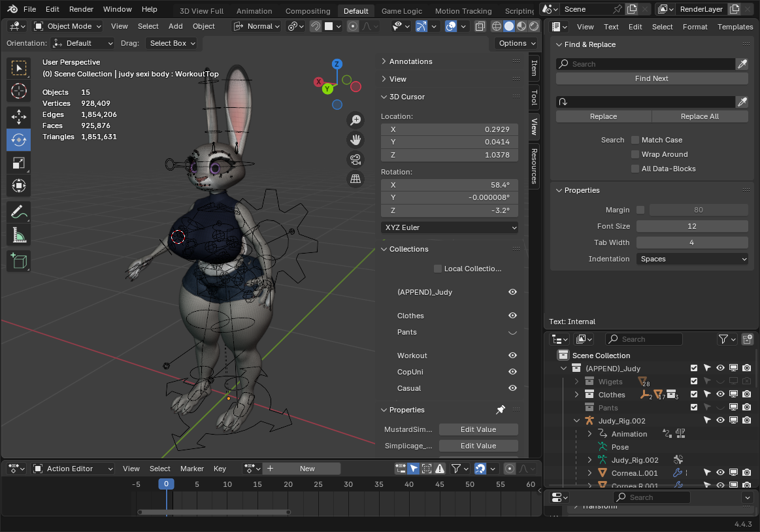Hide the Workout collection
Screen dimensions: 760x532
(x=512, y=356)
